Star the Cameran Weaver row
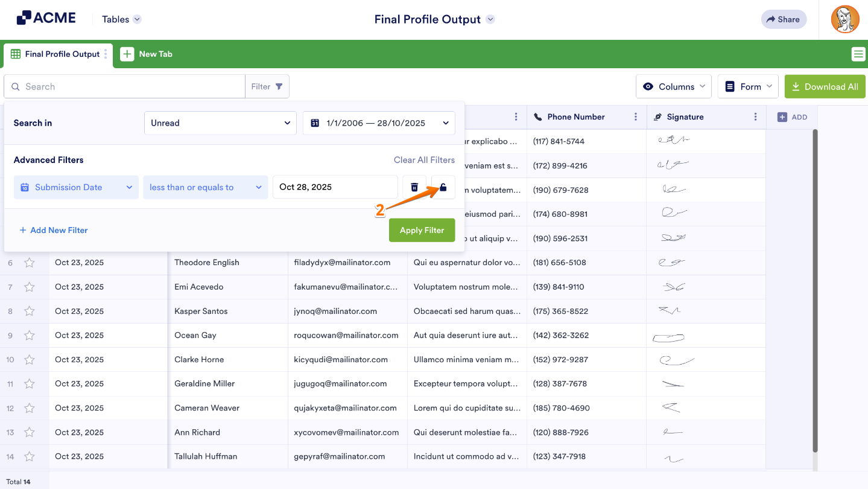 tap(30, 408)
